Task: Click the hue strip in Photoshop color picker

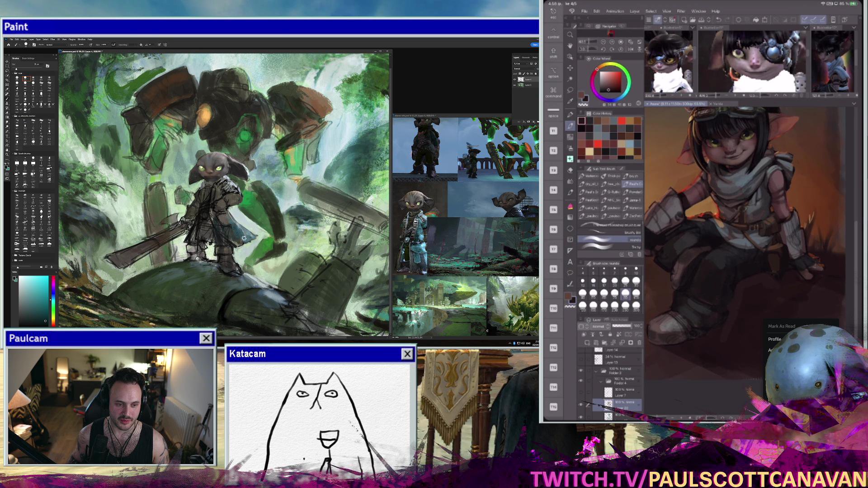Action: point(53,301)
